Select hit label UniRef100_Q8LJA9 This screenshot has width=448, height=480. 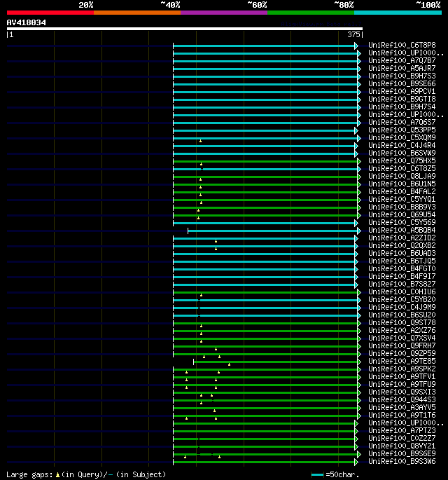[x=402, y=176]
